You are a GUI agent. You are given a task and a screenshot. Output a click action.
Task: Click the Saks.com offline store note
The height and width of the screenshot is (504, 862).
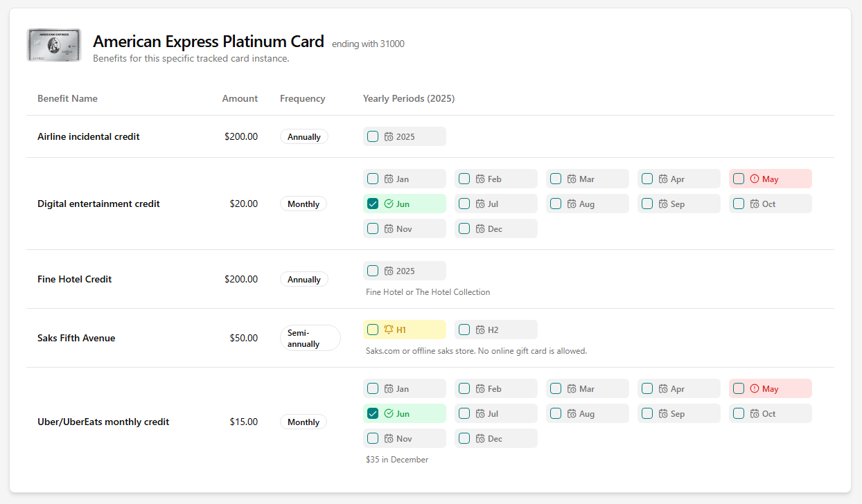click(x=476, y=351)
